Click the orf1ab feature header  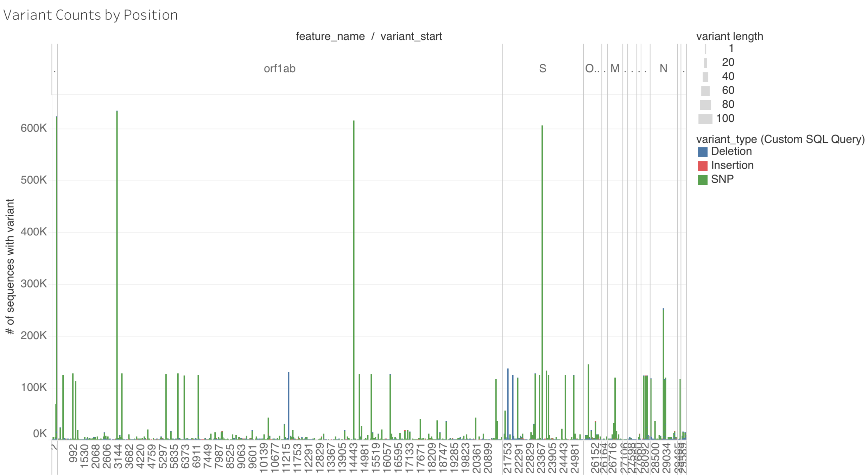click(x=279, y=69)
